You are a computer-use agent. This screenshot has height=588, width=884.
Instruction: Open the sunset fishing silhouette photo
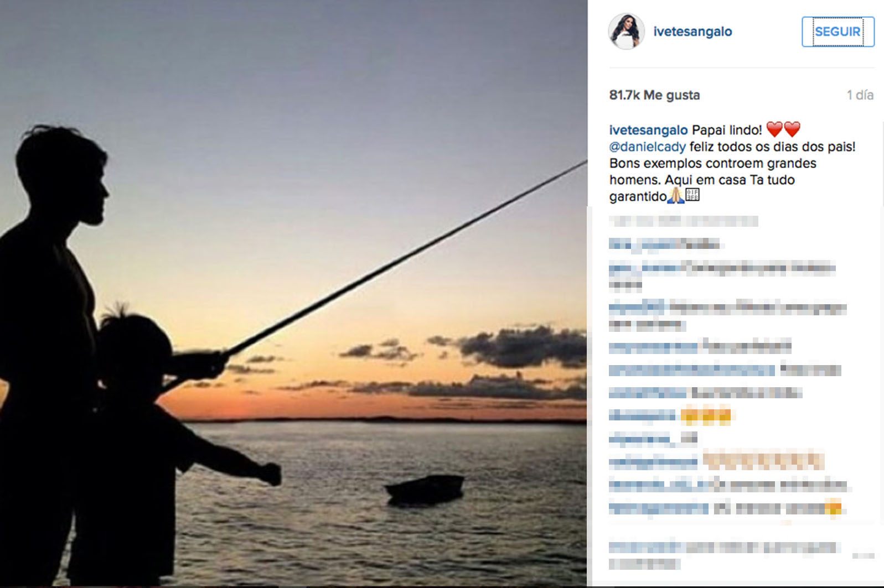coord(293,293)
